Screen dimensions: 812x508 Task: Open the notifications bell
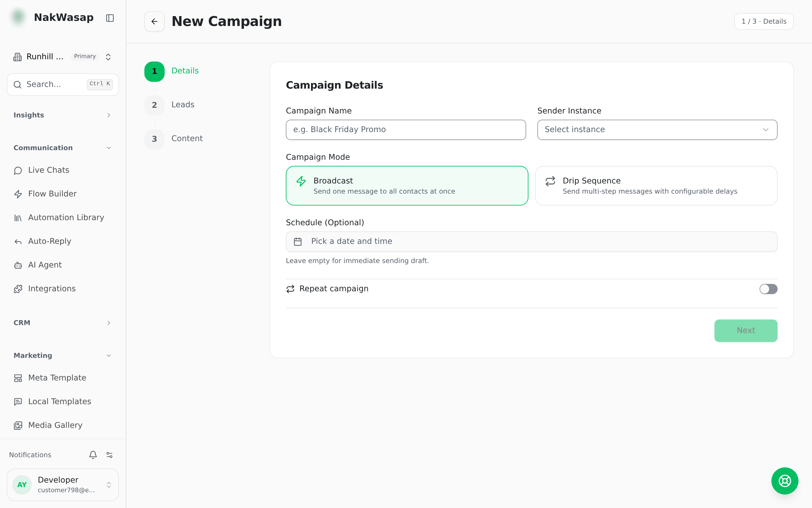point(93,455)
